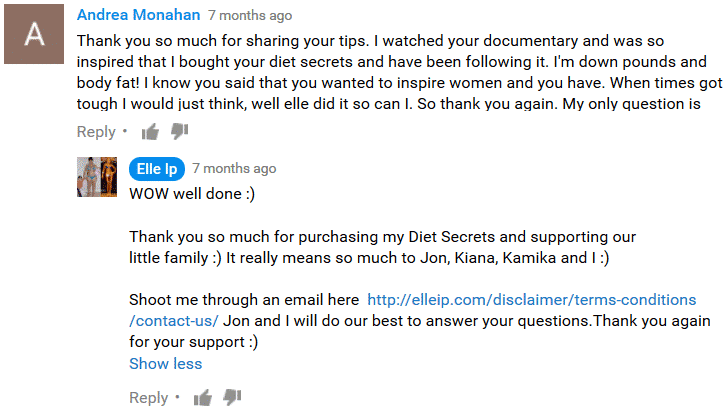728x410 pixels.
Task: Visit Andrea Monahan's channel name link
Action: click(138, 15)
